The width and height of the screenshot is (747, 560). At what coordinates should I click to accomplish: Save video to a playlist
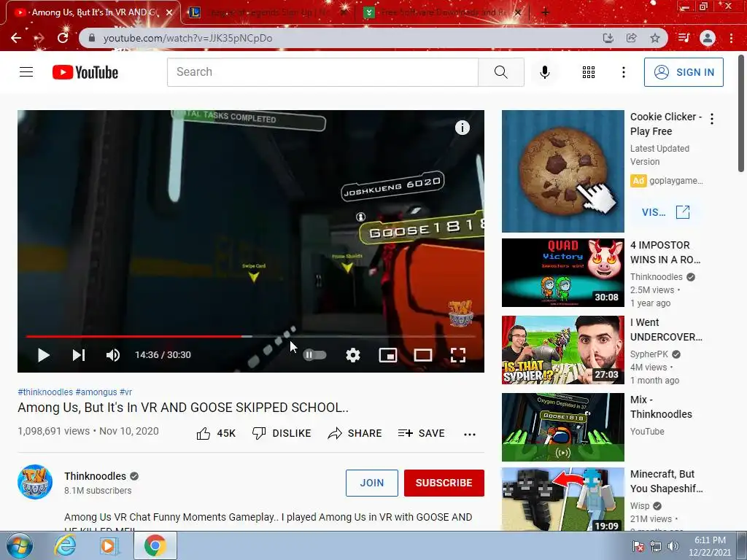click(422, 433)
